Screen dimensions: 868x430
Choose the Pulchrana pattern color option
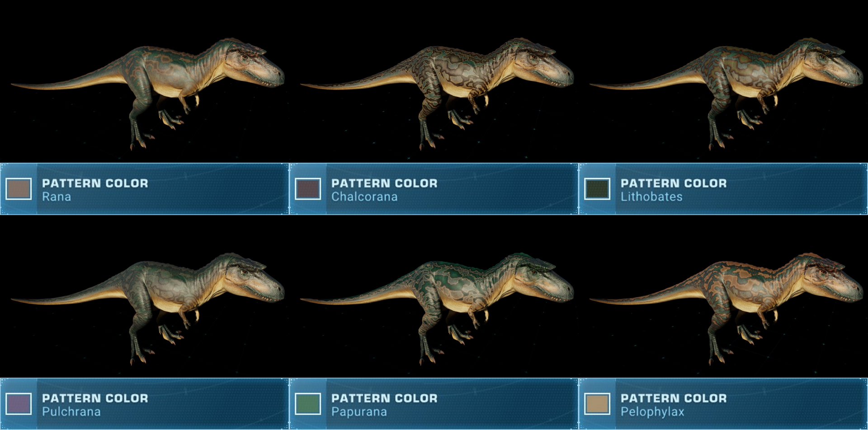[x=144, y=404]
